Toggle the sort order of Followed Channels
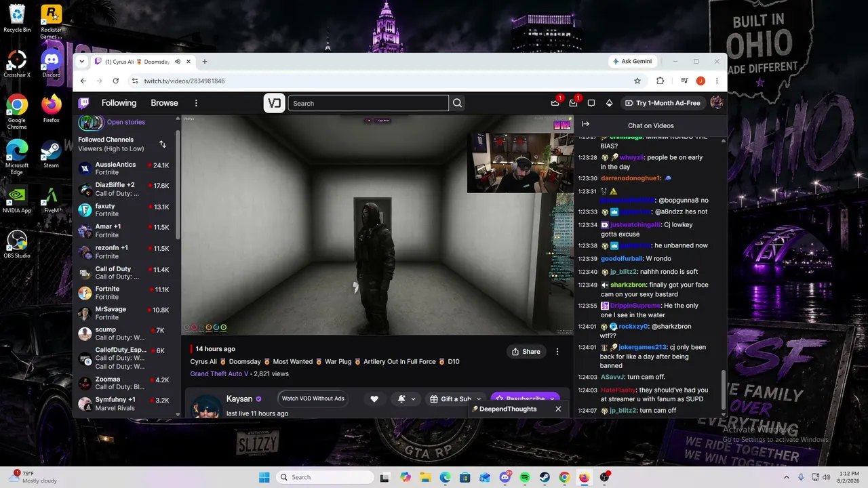The height and width of the screenshot is (488, 868). pyautogui.click(x=163, y=144)
